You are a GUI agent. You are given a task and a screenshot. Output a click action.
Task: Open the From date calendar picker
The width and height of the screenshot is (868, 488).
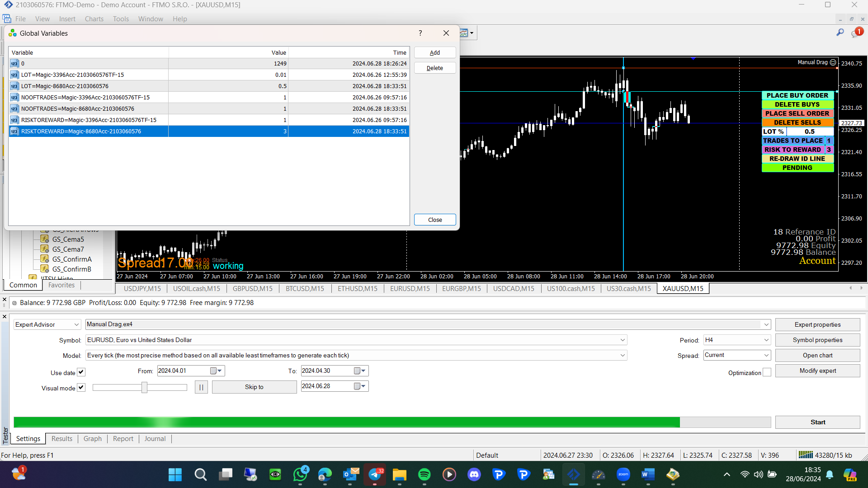[216, 371]
